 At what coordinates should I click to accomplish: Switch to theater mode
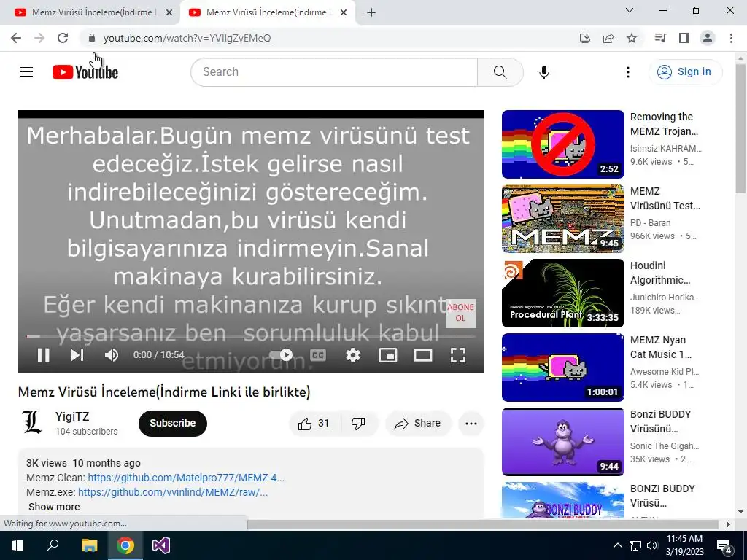pos(423,355)
